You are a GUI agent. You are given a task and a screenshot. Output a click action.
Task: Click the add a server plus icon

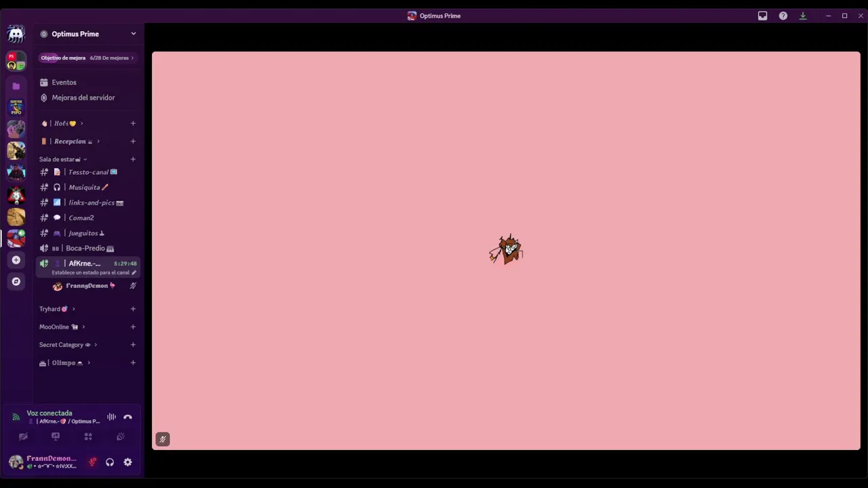(16, 260)
